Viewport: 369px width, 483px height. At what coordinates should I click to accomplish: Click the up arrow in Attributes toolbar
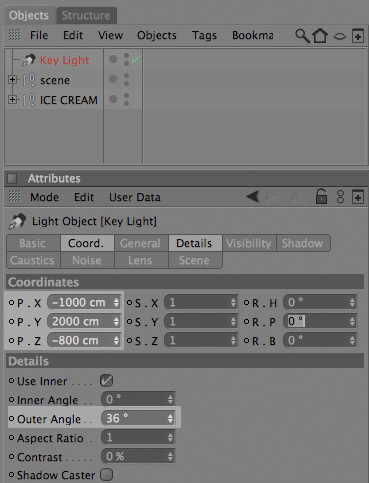tap(296, 197)
